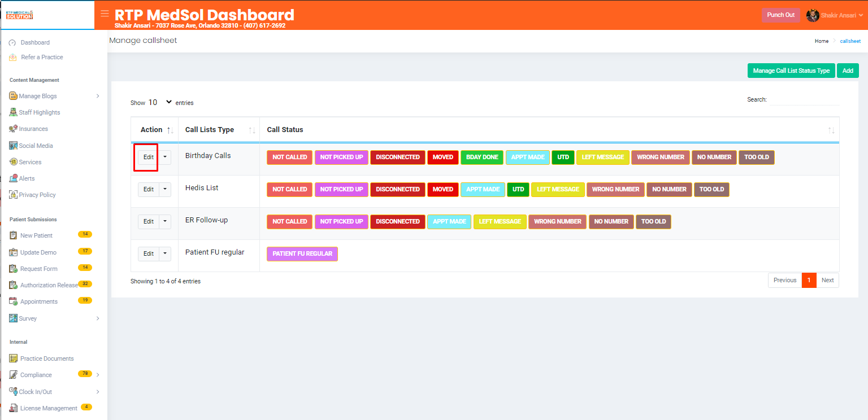Go to Staff Highlights
The height and width of the screenshot is (420, 868).
40,112
